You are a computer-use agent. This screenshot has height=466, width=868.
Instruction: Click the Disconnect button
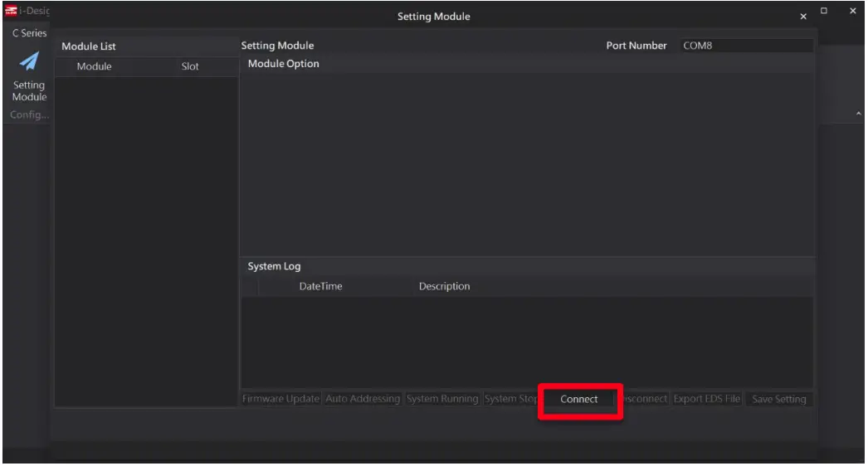643,399
